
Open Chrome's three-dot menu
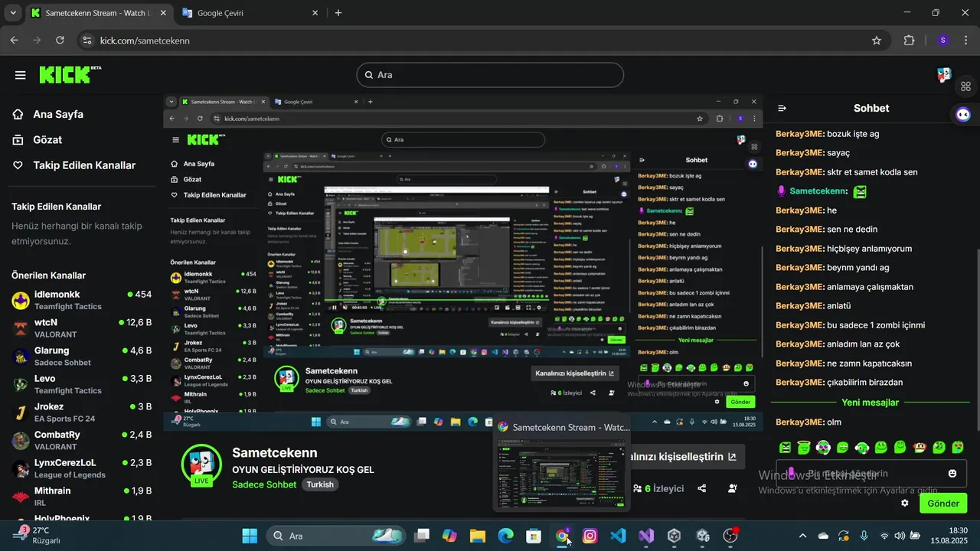[966, 41]
